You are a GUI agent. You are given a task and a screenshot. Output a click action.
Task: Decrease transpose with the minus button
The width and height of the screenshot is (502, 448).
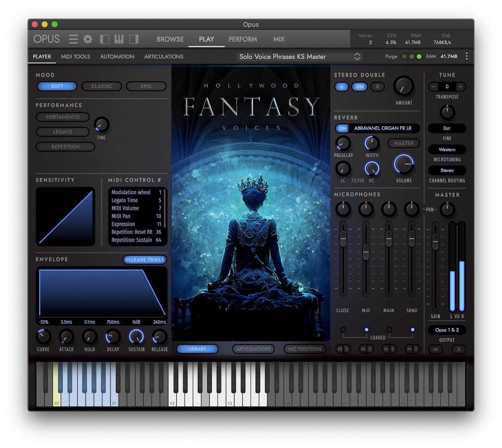[x=433, y=87]
